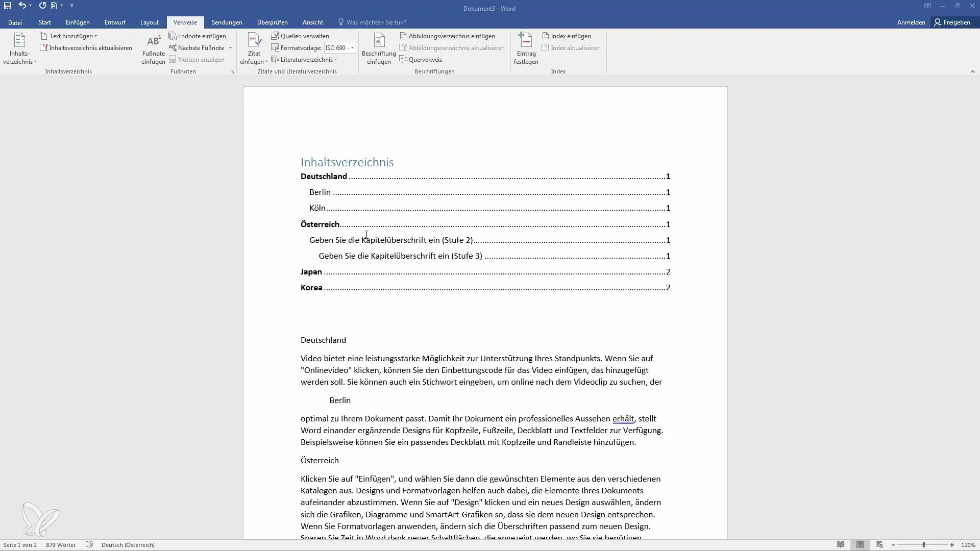Click Index aktualisieren

tap(571, 48)
